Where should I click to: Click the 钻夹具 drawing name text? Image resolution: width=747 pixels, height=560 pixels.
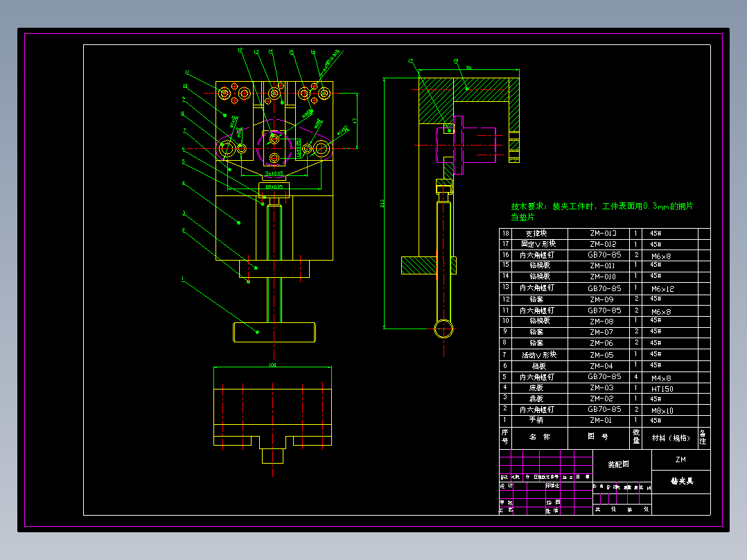pyautogui.click(x=683, y=480)
